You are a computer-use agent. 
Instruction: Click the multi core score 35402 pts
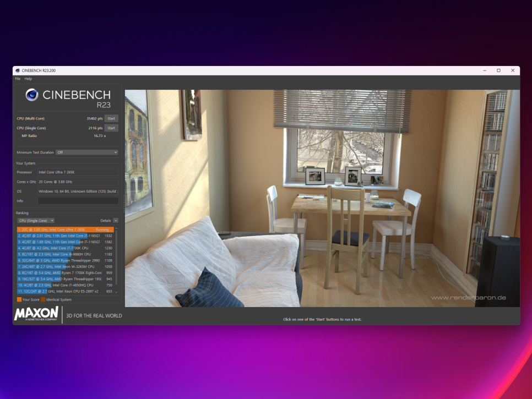click(x=95, y=119)
